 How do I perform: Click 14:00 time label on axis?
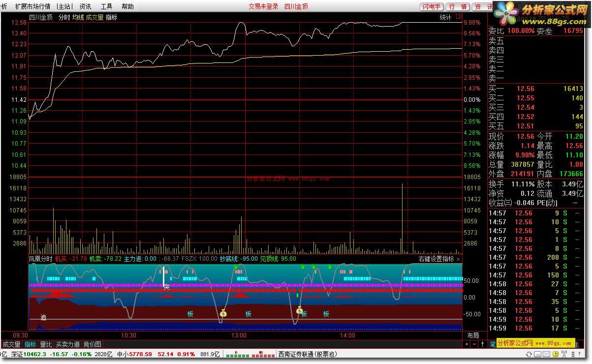click(x=347, y=335)
